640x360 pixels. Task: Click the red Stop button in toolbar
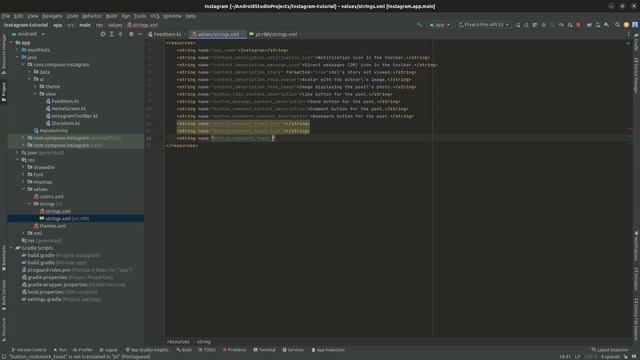coord(578,25)
